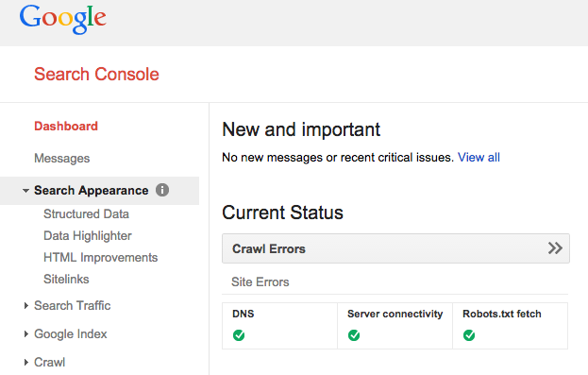Open the Crawl Errors header bar
Viewport: 588px width, 375px height.
coord(395,248)
